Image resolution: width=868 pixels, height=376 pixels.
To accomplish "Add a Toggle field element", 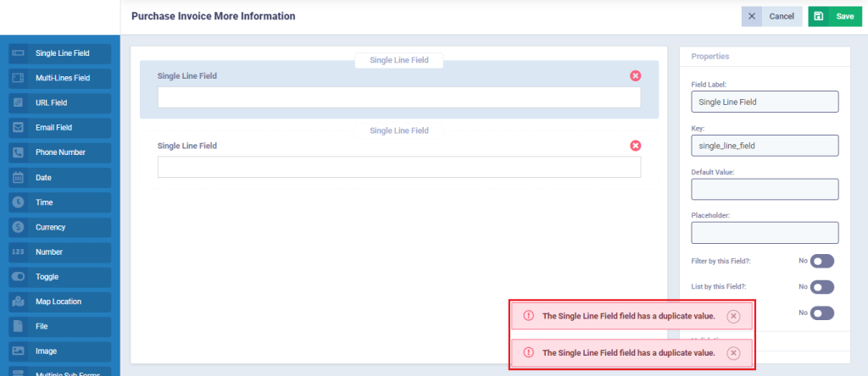I will tap(60, 277).
